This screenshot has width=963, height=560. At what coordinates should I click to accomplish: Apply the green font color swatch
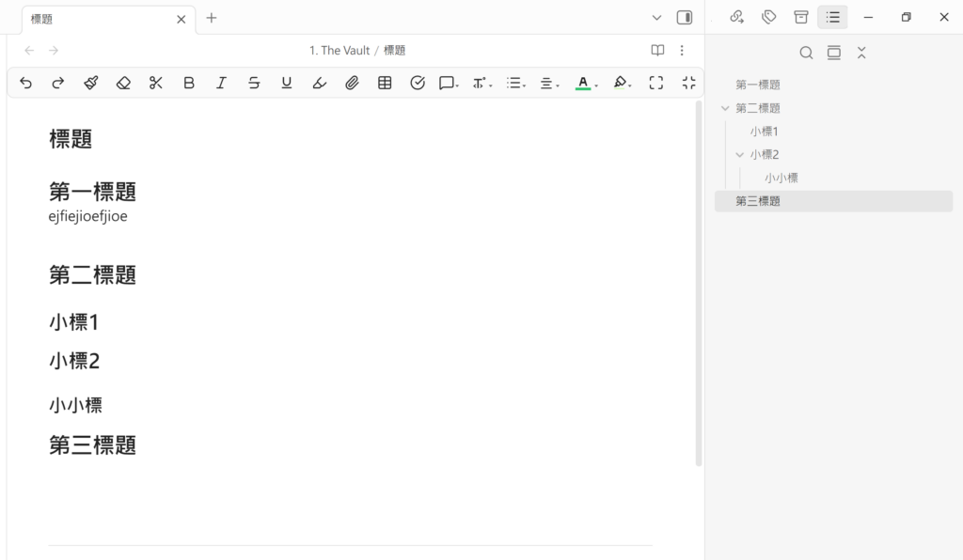(x=583, y=83)
